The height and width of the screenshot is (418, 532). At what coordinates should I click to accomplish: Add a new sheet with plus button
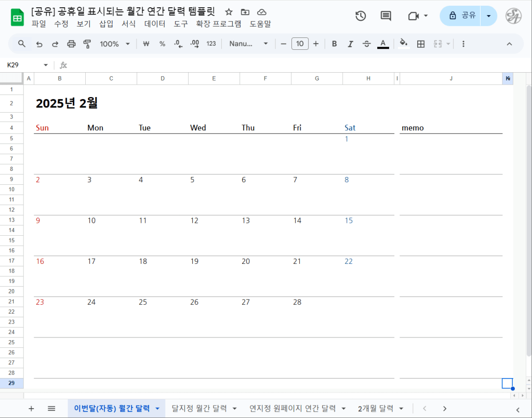(x=31, y=409)
